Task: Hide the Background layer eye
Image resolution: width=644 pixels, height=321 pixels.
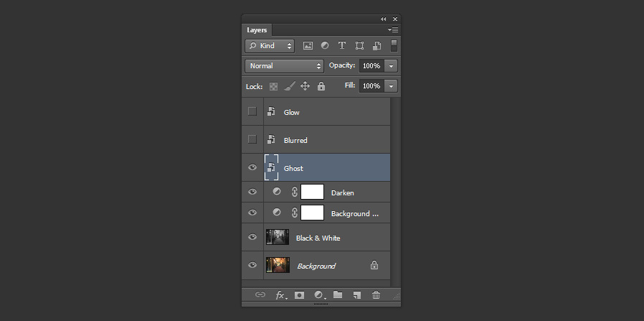Action: (x=252, y=265)
